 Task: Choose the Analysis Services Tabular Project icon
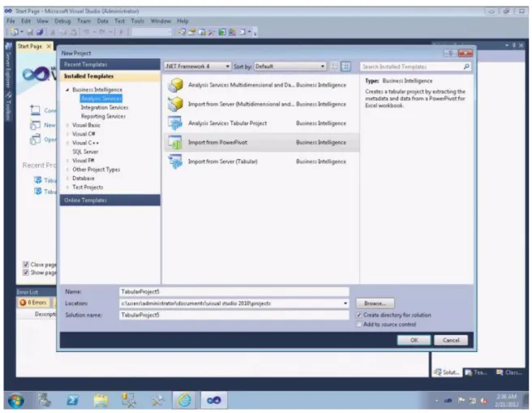(175, 123)
